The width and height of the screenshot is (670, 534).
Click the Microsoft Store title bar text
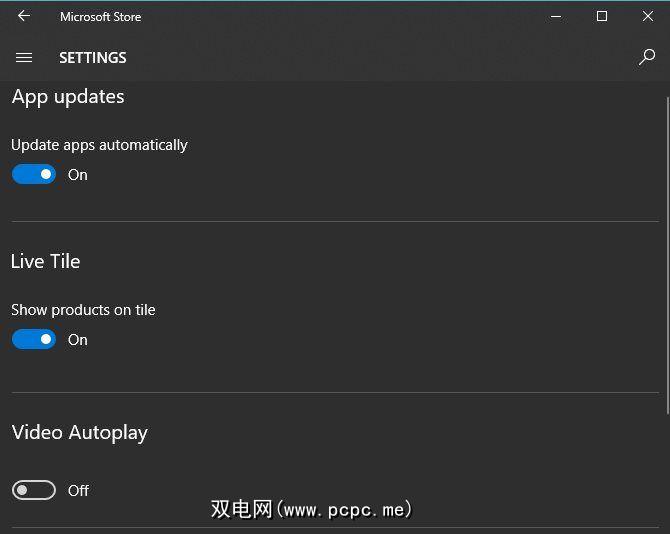pyautogui.click(x=100, y=17)
